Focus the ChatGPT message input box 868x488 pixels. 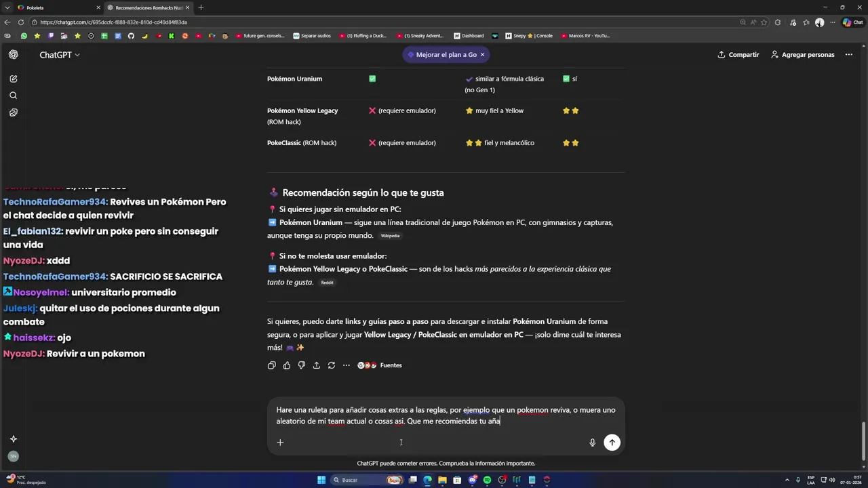[446, 415]
